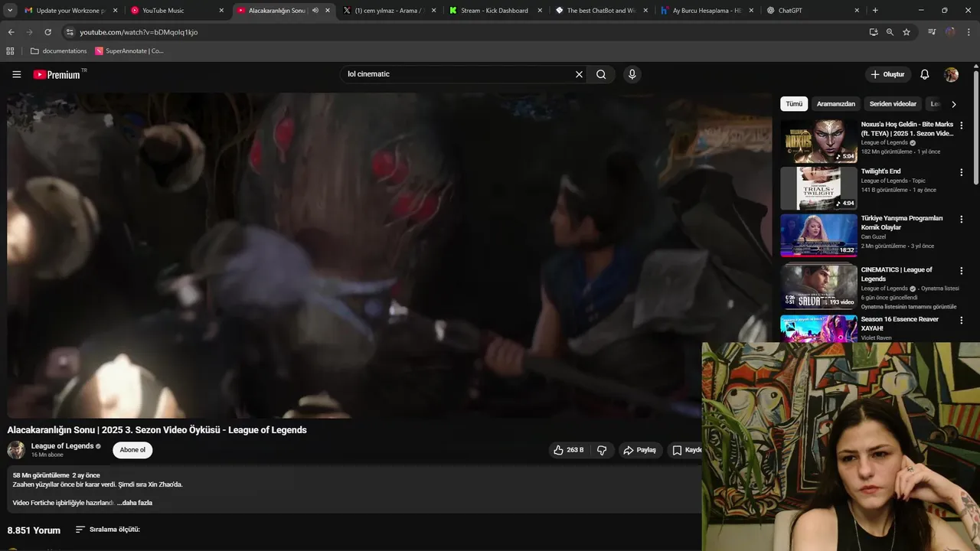Open Noxus'a Hoş Geldin video thumbnail
Viewport: 980px width, 551px height.
coord(818,142)
